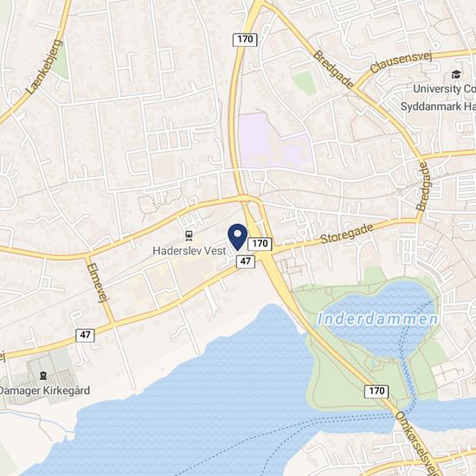Click route 170 shield next to pin
The width and height of the screenshot is (476, 476).
[x=260, y=244]
